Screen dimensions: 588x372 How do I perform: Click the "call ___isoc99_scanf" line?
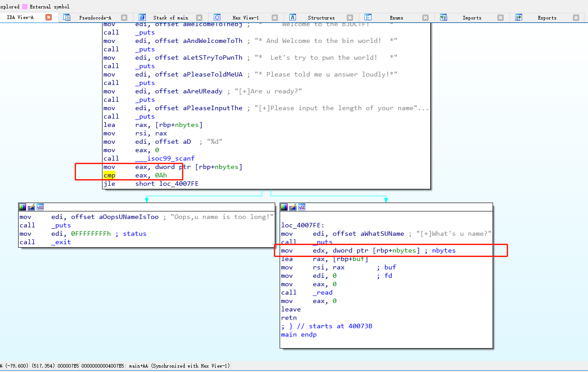[x=149, y=158]
